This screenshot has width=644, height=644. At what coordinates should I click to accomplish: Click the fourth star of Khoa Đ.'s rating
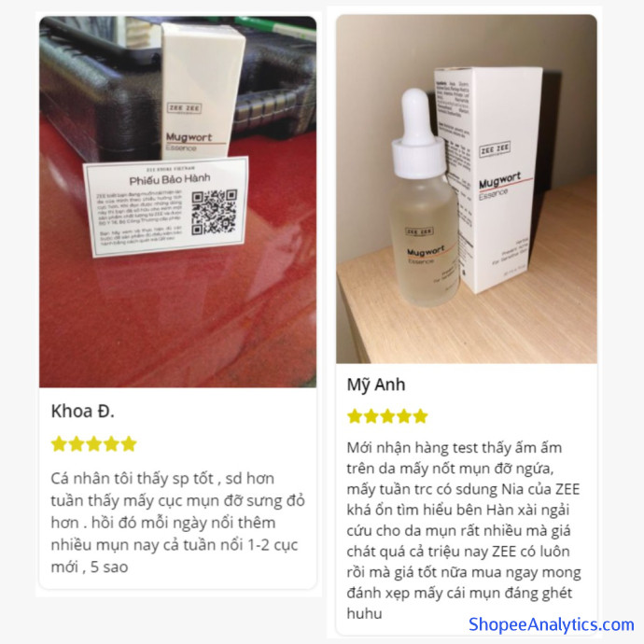coord(111,444)
